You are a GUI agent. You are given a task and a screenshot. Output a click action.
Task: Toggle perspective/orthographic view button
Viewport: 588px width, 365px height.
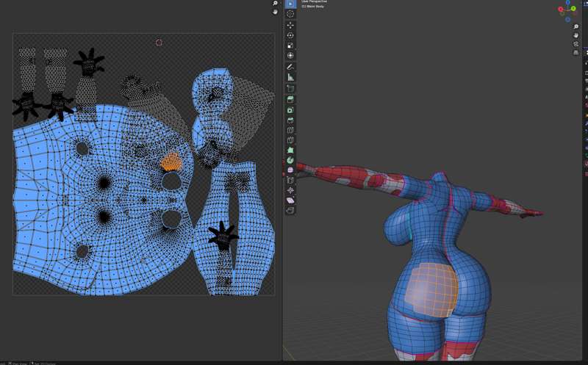(x=576, y=52)
